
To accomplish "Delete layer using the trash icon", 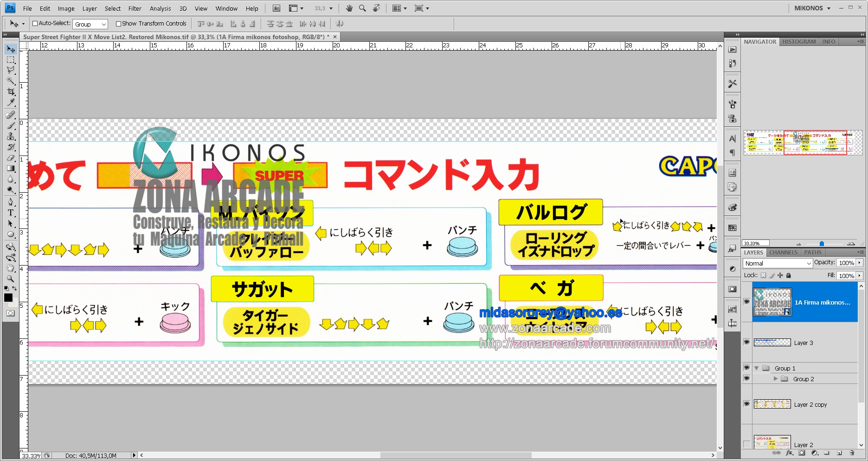I will coord(852,453).
